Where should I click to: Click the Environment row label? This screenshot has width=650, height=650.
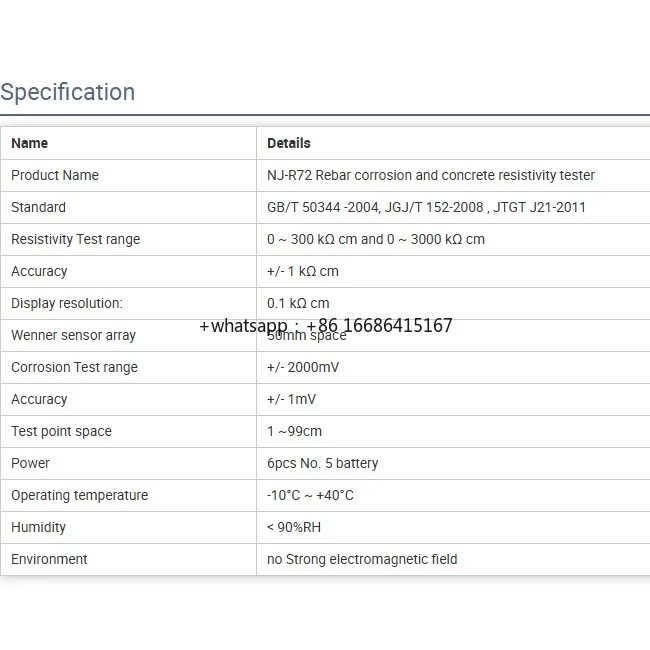tap(49, 560)
